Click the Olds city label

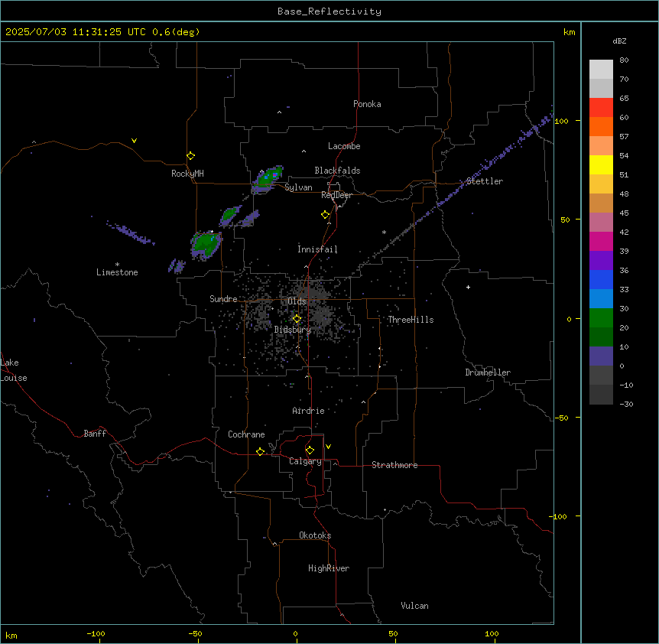click(297, 301)
